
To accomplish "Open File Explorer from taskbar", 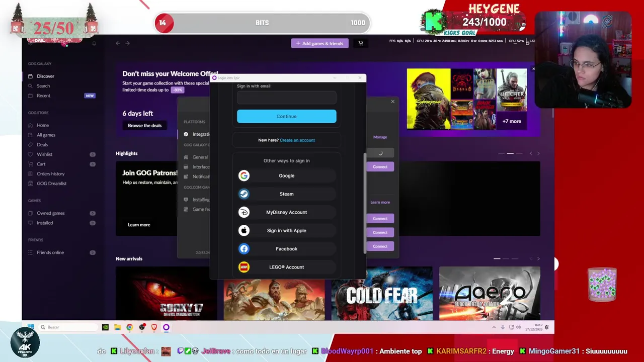I will [x=117, y=327].
